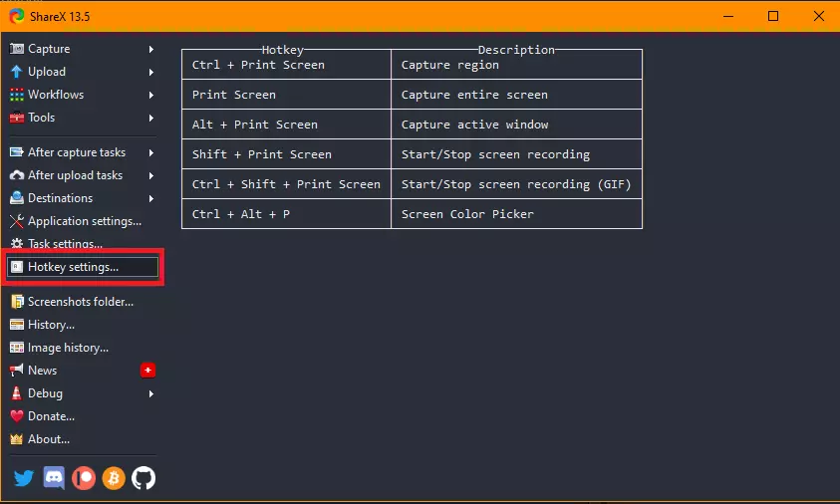The height and width of the screenshot is (504, 840).
Task: Click the Patreon icon
Action: pos(84,478)
